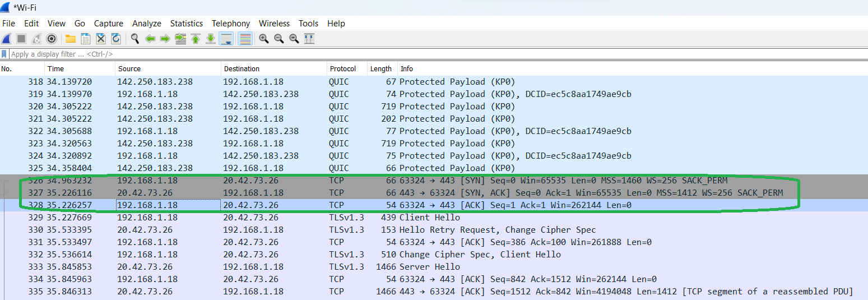Go forward in packet history
Image resolution: width=868 pixels, height=300 pixels.
[165, 39]
